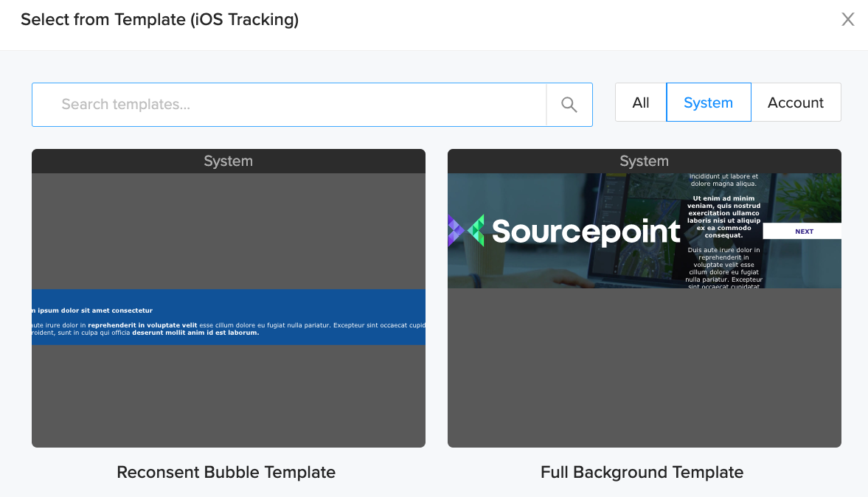Select the System templates filter

click(709, 102)
